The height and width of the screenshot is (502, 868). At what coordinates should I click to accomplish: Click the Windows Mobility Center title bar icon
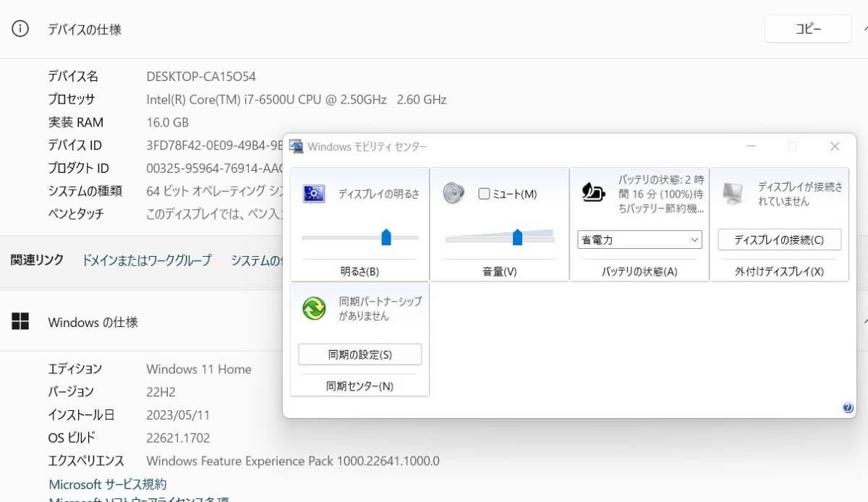pos(296,146)
